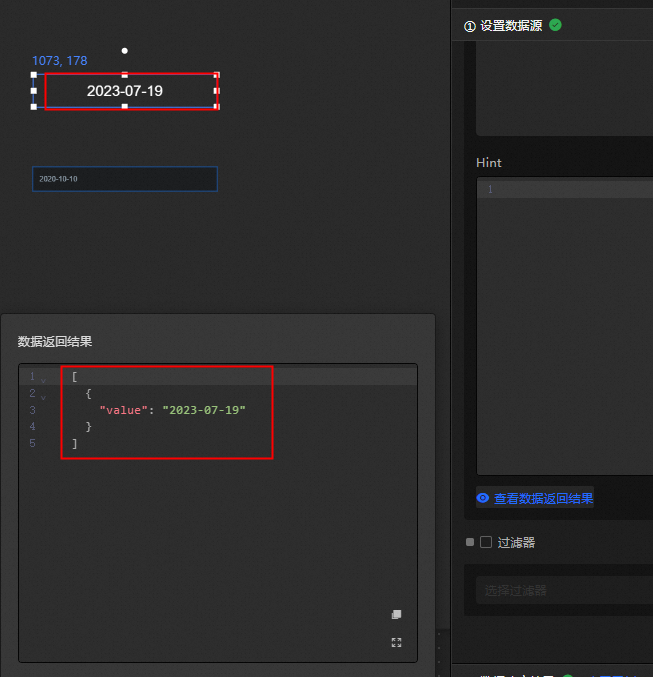Click the green check icon beside 设置数据源
This screenshot has width=653, height=677.
click(555, 25)
